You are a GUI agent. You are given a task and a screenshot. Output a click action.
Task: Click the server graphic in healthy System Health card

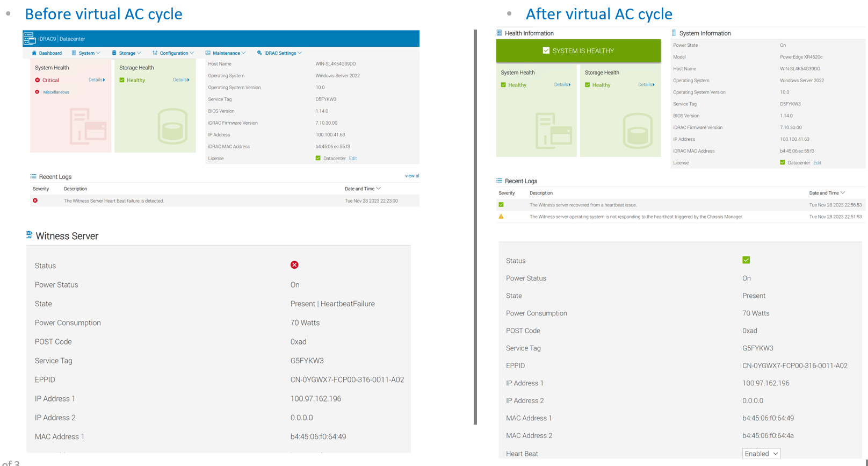554,131
